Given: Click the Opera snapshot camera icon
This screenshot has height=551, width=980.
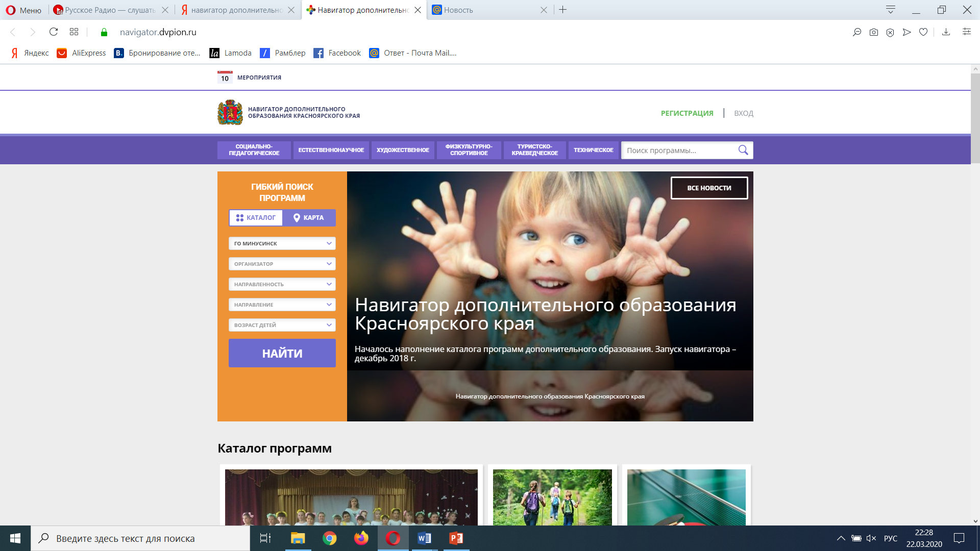Looking at the screenshot, I should pos(874,32).
